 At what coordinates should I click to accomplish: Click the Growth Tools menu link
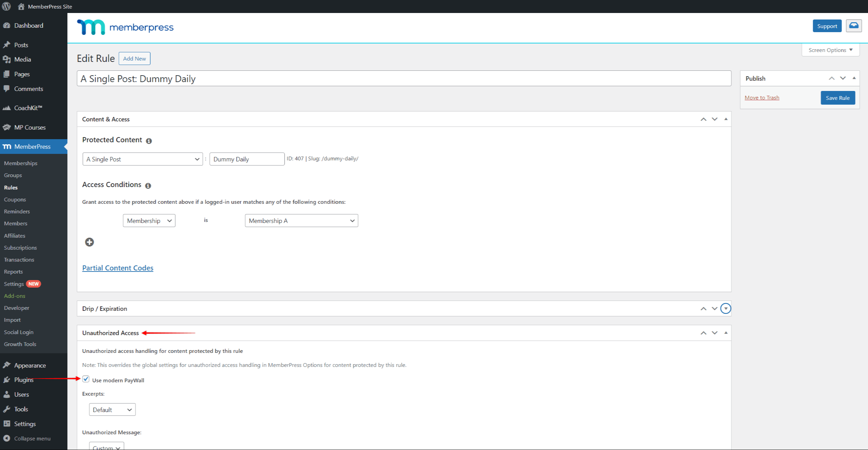tap(20, 344)
